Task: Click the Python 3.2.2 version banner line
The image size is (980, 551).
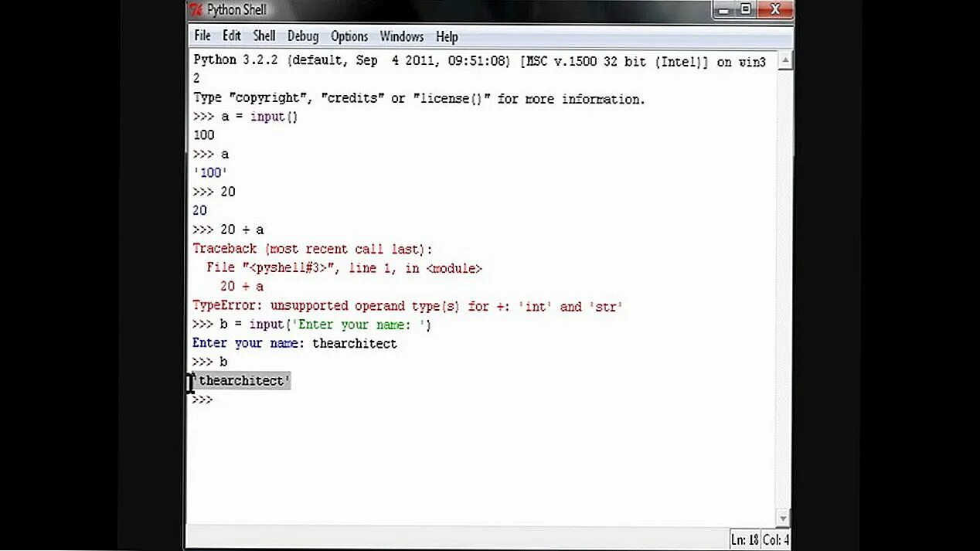Action: point(479,61)
